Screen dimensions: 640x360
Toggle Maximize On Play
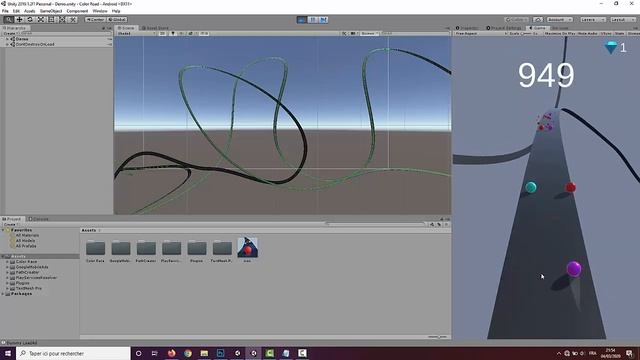560,33
